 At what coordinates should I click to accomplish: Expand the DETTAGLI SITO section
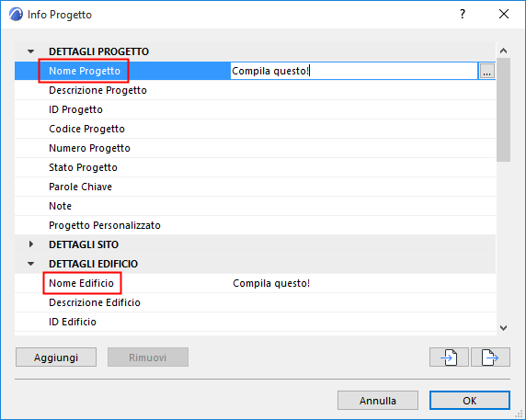(x=31, y=244)
